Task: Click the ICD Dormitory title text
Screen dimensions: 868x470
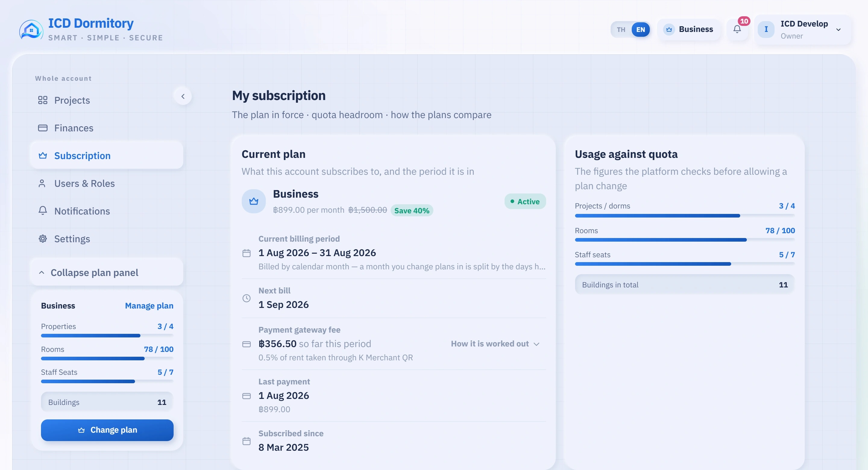Action: pos(91,23)
